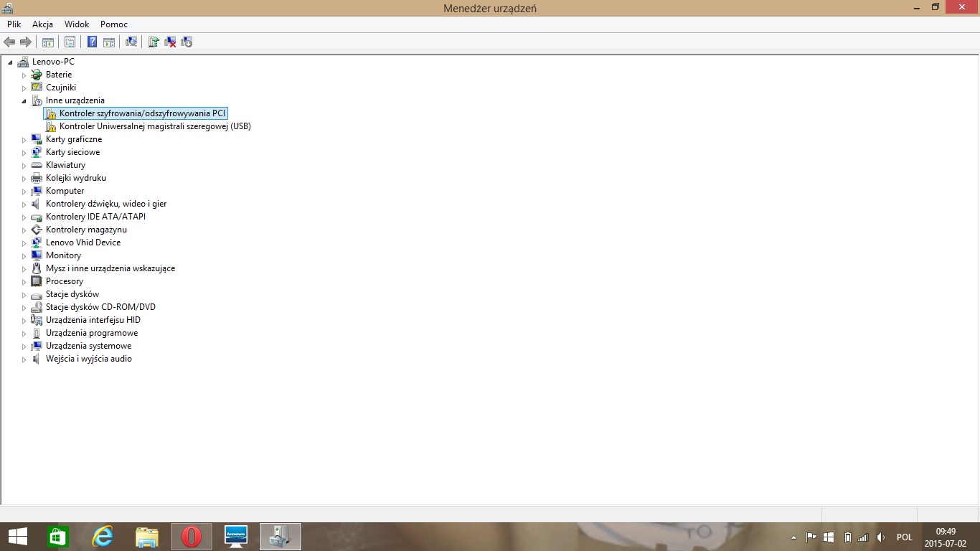The width and height of the screenshot is (980, 551).
Task: Expand the Karty graficzne branch
Action: click(x=24, y=139)
